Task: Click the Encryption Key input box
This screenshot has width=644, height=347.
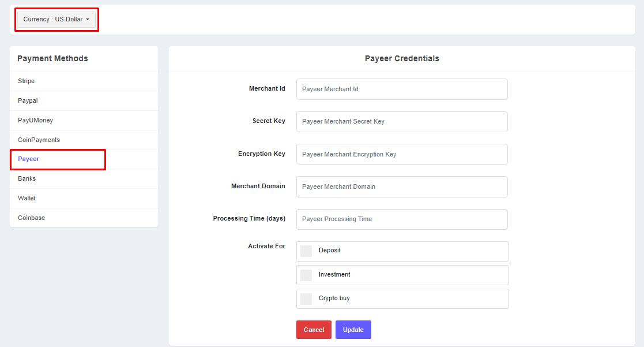Action: [402, 154]
